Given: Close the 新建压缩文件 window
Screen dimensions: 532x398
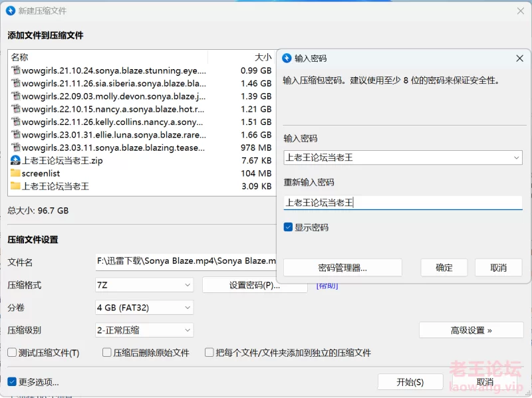Looking at the screenshot, I should pyautogui.click(x=521, y=11).
